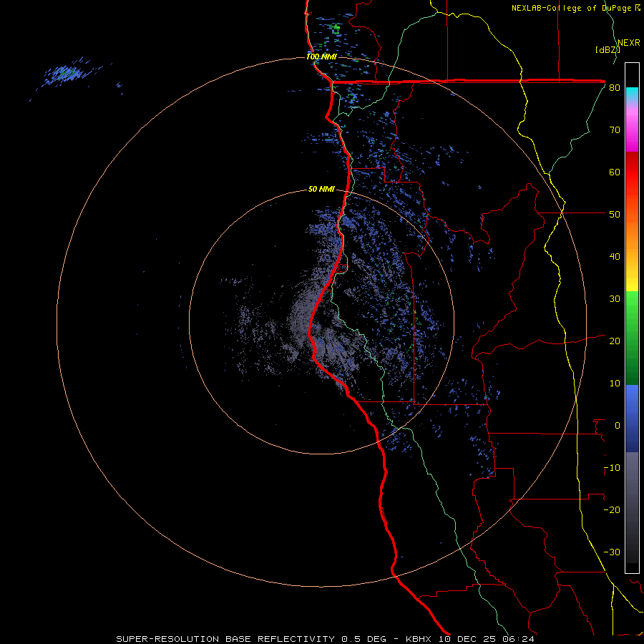Click the -20 value on the dBZ scale

click(612, 510)
